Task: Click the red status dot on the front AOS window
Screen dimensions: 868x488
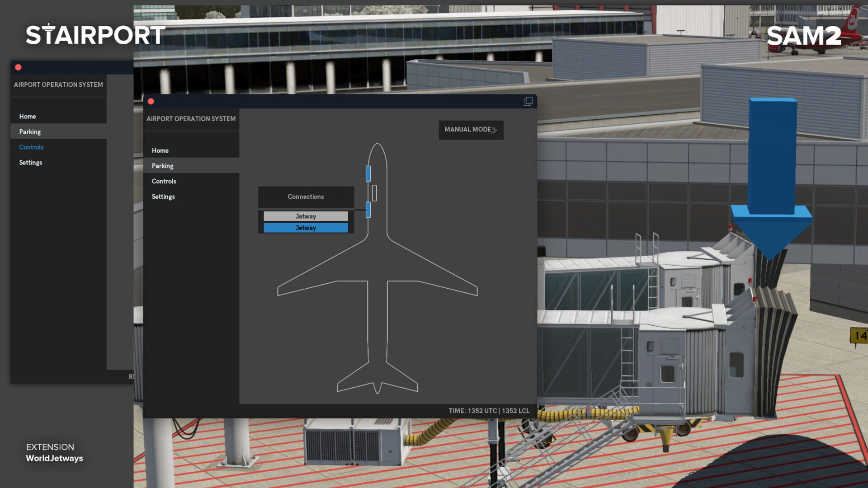Action: (151, 102)
